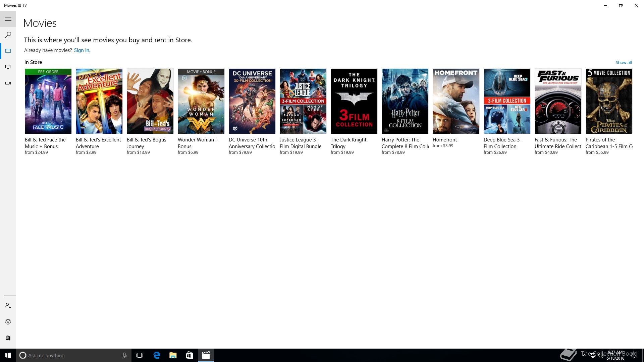This screenshot has width=644, height=362.
Task: Click the Sign in link
Action: coord(82,50)
